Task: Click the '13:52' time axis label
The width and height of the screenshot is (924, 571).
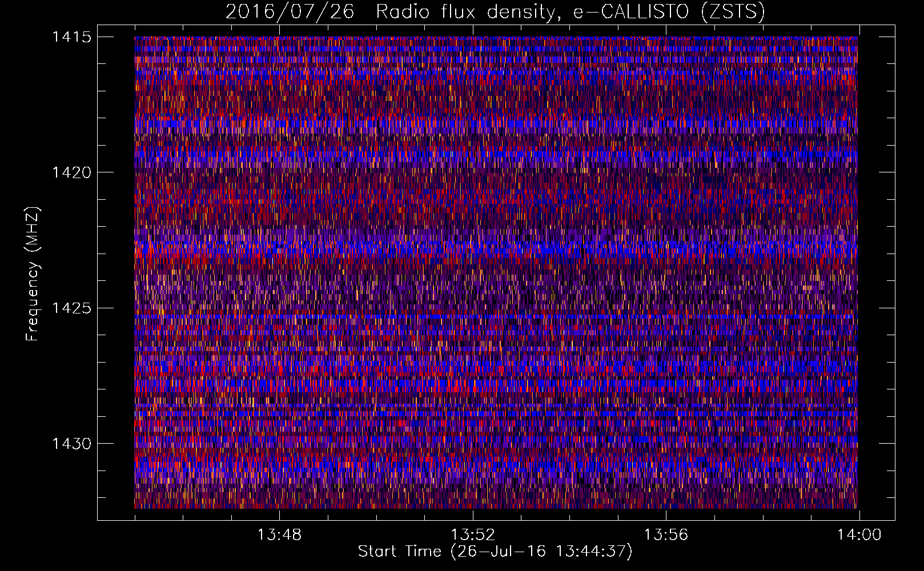Action: (x=473, y=535)
